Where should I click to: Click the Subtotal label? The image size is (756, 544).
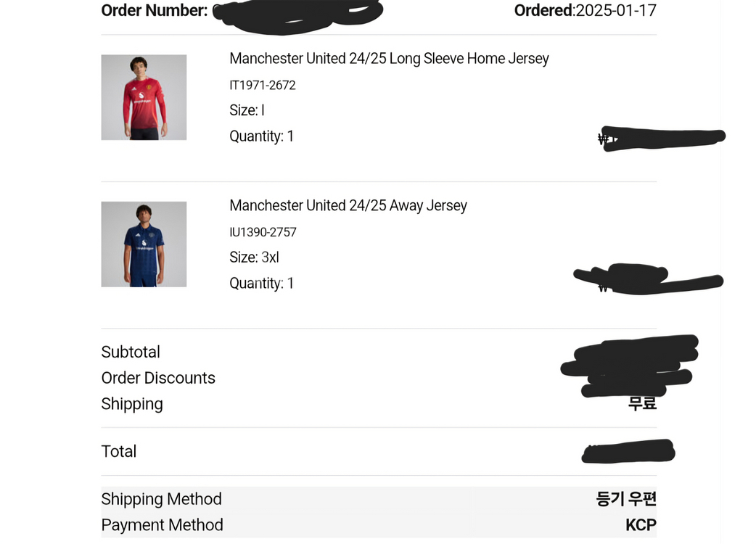pos(131,353)
